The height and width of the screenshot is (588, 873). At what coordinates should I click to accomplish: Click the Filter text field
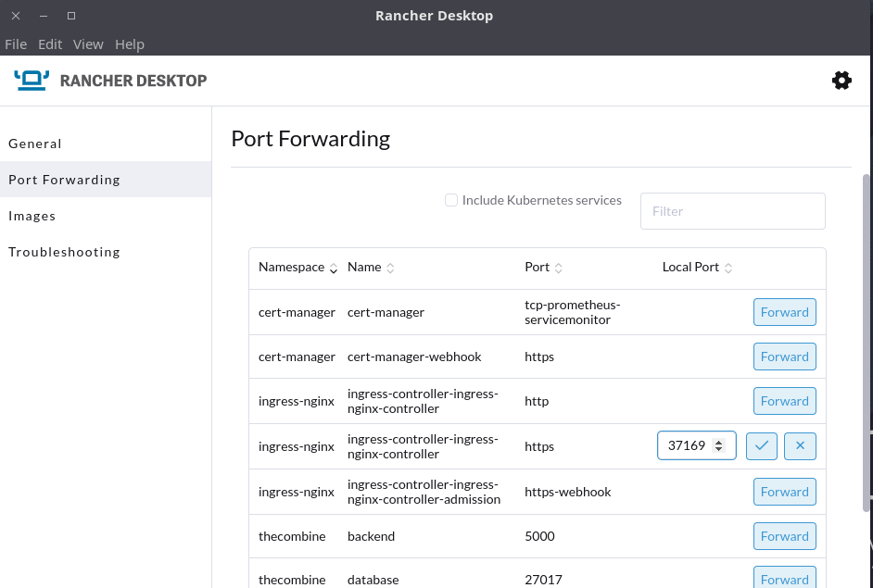tap(733, 211)
